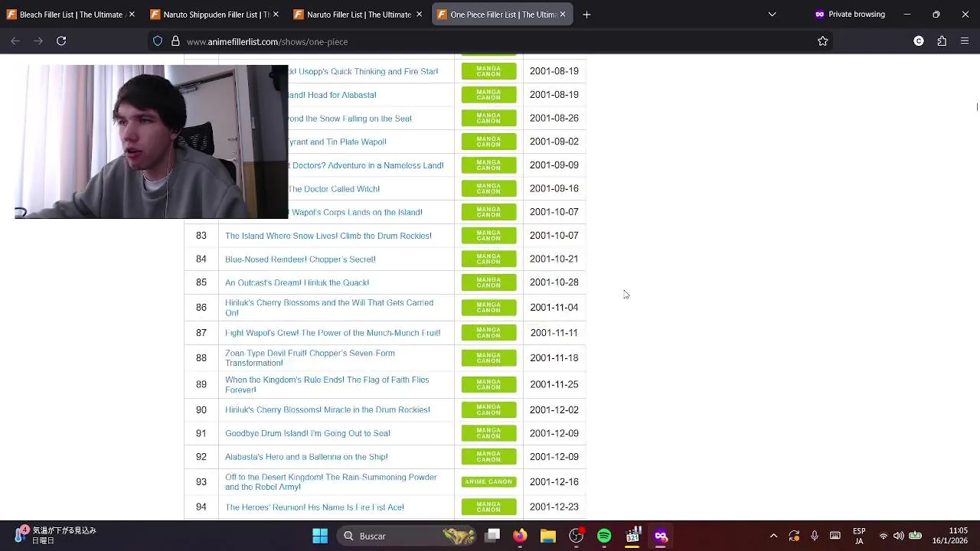Close the Naruto Filler List tab
The image size is (980, 551).
[419, 15]
